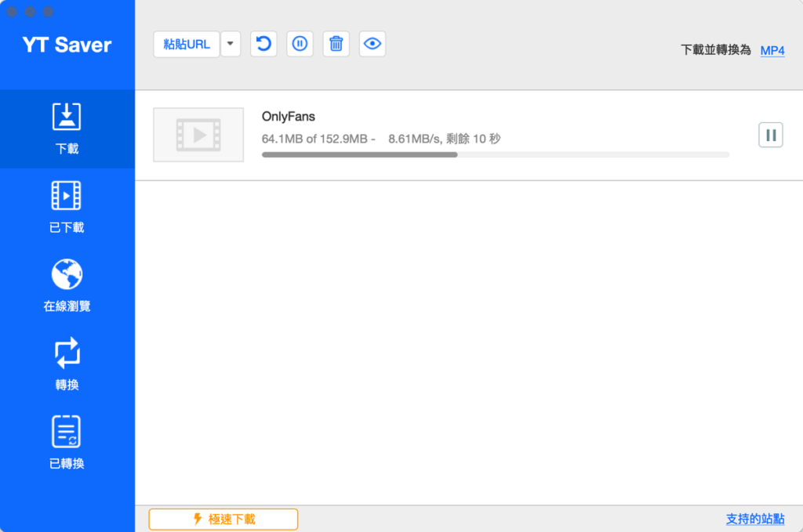Open the 粘貼URL dropdown arrow

[231, 44]
